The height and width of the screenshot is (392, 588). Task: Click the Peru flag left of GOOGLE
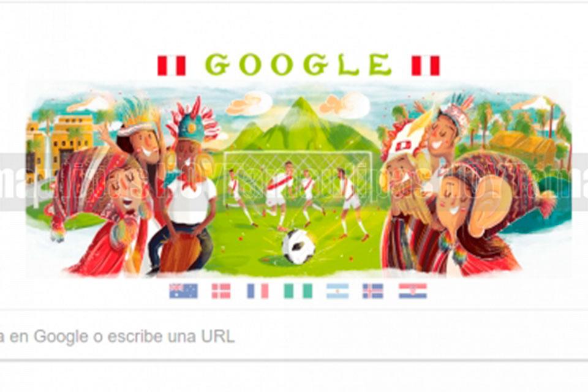pyautogui.click(x=171, y=66)
